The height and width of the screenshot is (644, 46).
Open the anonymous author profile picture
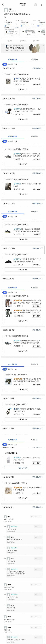point(6,10)
